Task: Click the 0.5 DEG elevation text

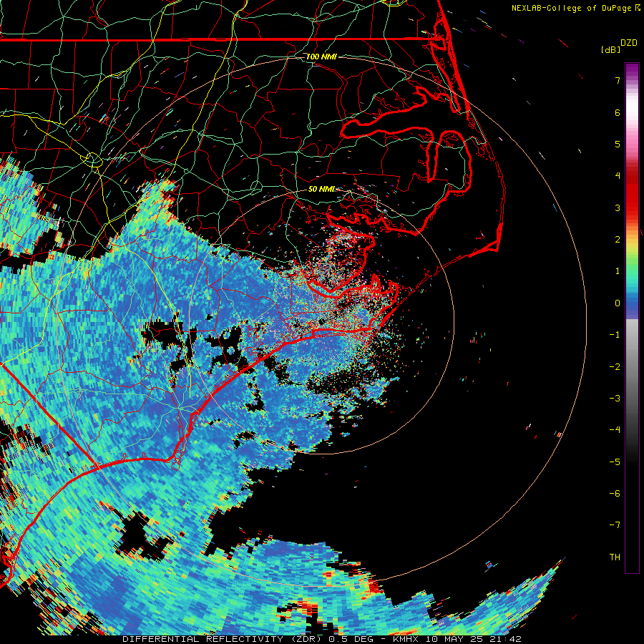Action: (x=351, y=639)
